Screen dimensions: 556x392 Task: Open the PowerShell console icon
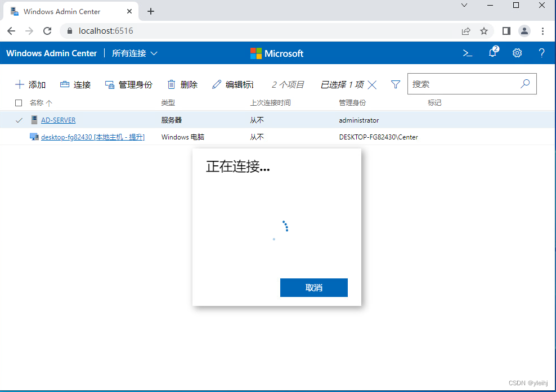pyautogui.click(x=468, y=53)
